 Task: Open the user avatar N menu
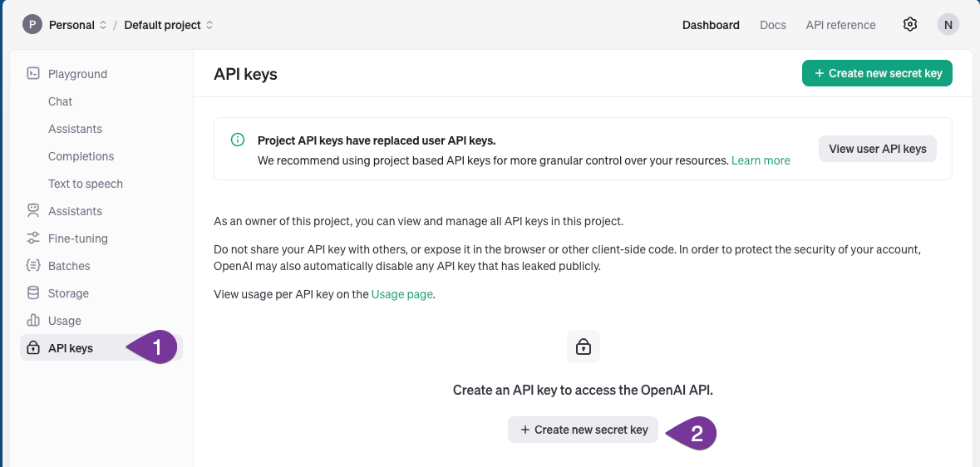coord(948,24)
